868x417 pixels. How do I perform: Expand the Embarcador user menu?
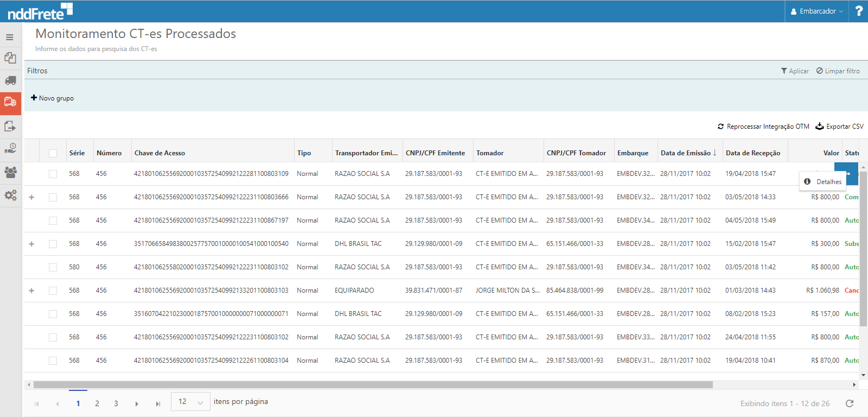click(817, 11)
